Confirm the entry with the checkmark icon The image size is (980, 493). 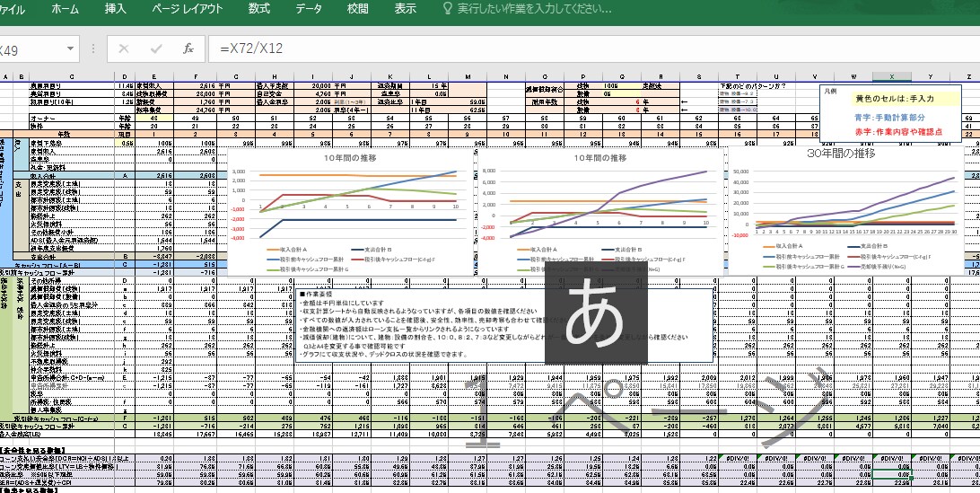click(x=156, y=48)
